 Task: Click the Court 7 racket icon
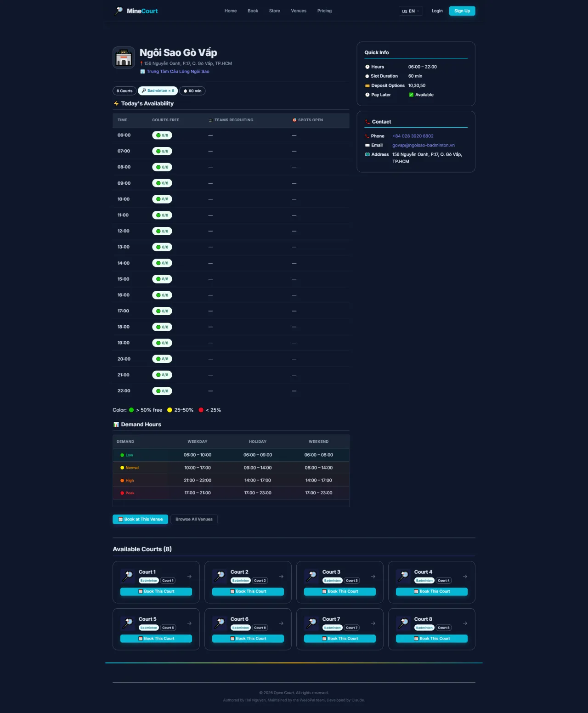tap(311, 623)
